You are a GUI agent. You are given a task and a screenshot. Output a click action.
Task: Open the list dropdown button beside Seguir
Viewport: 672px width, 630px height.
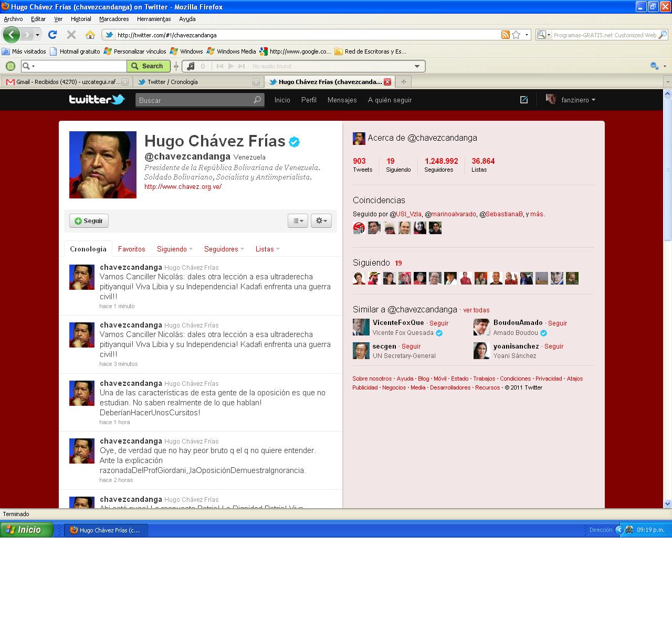pos(298,221)
